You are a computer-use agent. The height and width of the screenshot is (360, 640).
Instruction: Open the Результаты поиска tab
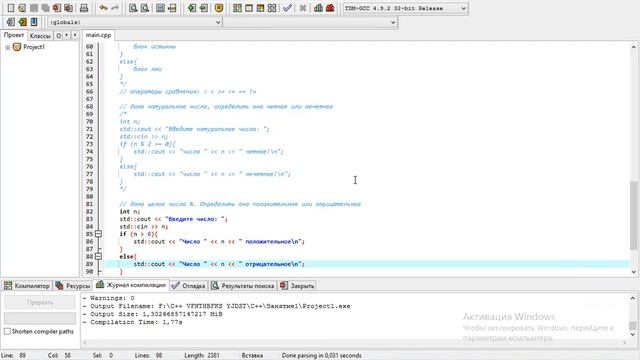click(242, 286)
